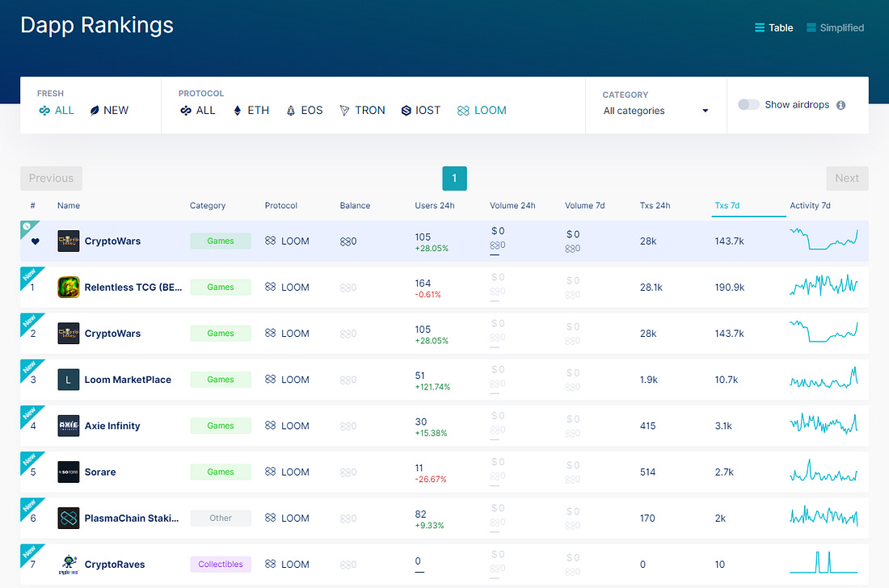Filter protocol by IOST

click(x=421, y=111)
